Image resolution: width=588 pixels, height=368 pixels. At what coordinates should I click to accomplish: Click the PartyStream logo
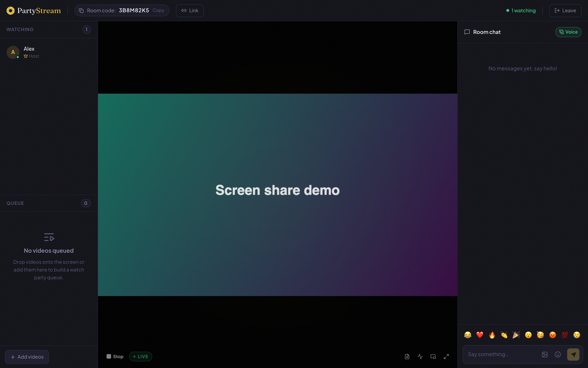pyautogui.click(x=33, y=10)
